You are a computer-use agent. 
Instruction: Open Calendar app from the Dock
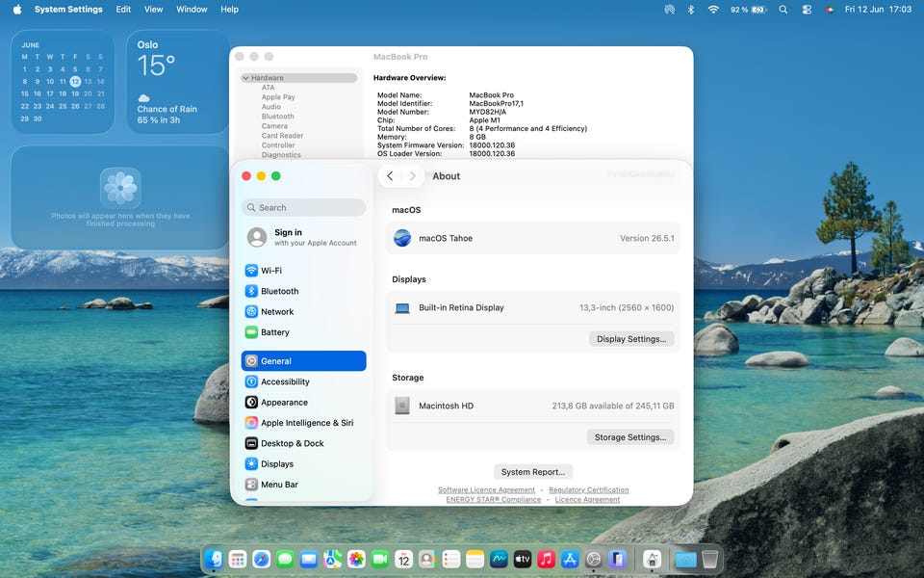403,559
